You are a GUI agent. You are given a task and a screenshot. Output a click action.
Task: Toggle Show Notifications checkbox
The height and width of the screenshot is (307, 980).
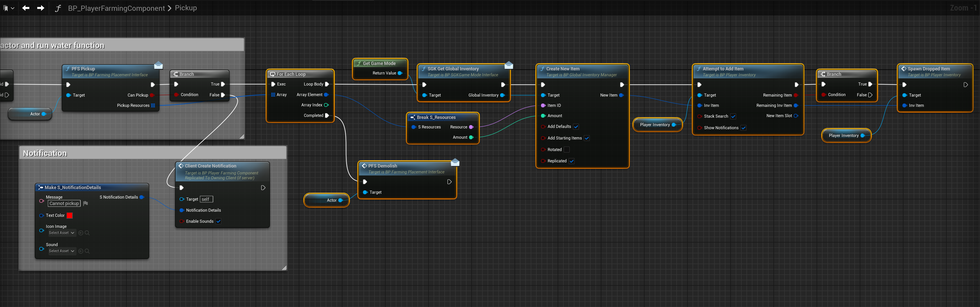click(743, 128)
